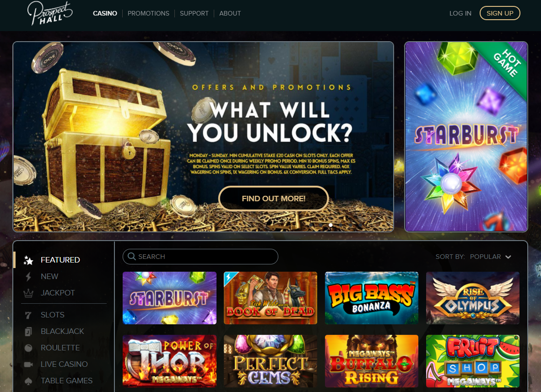Open Roulette wheel icon
Screen dimensions: 541x392
(x=28, y=348)
